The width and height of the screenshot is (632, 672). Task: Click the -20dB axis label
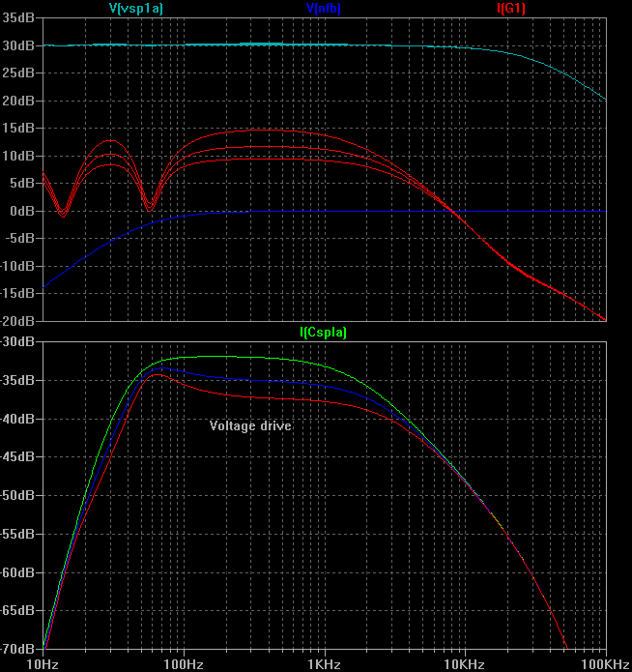coord(17,321)
